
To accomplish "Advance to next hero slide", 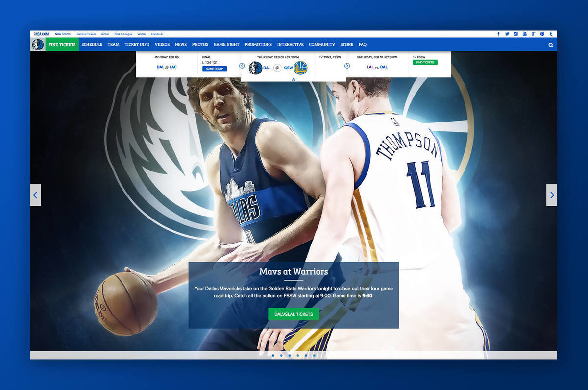I will pos(552,195).
